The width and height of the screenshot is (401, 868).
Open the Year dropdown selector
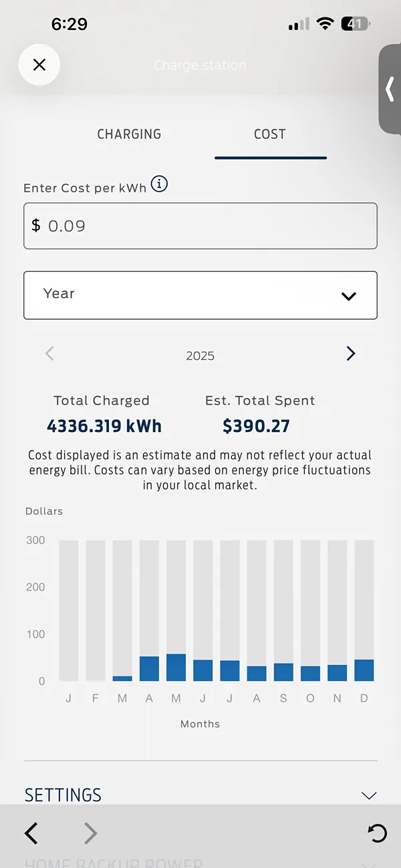click(200, 294)
